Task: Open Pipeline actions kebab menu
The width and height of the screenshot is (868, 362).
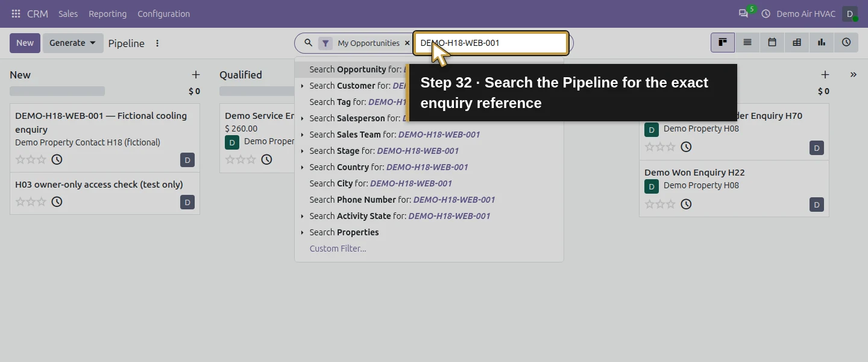Action: coord(157,43)
